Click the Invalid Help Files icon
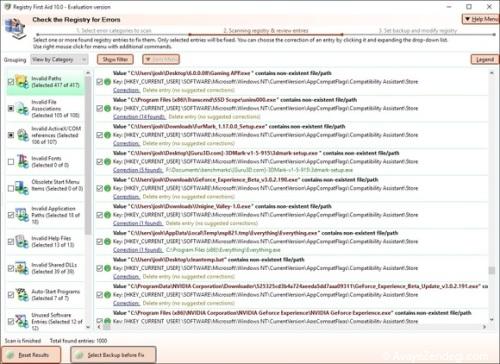This screenshot has width=500, height=364. (22, 241)
